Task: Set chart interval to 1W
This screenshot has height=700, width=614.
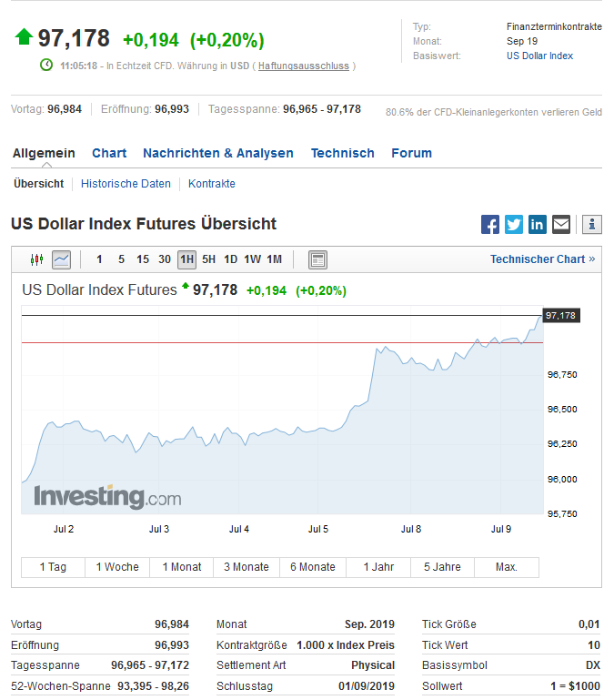Action: (x=252, y=259)
